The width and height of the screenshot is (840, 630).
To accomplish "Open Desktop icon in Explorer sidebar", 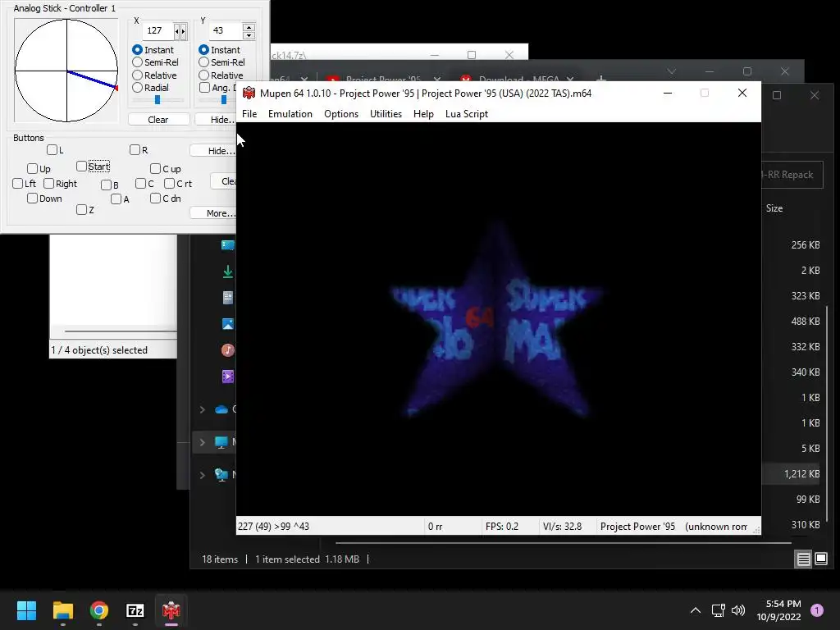I will point(228,245).
